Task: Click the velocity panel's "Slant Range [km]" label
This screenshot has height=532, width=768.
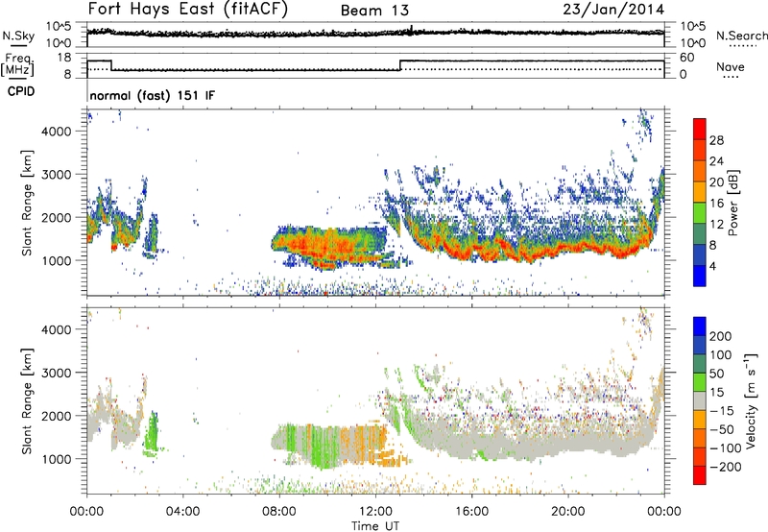Action: [27, 401]
